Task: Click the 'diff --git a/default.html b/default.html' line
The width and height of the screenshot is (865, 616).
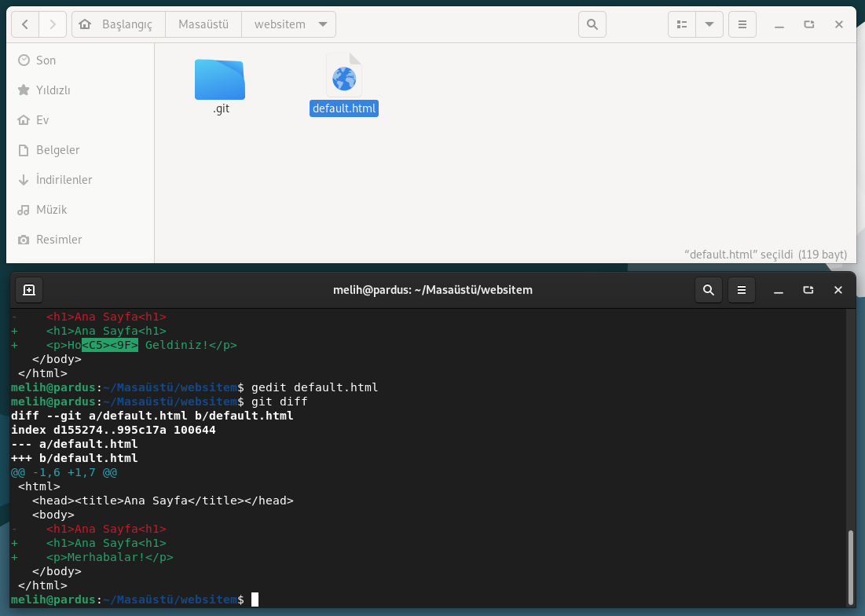Action: pyautogui.click(x=152, y=416)
